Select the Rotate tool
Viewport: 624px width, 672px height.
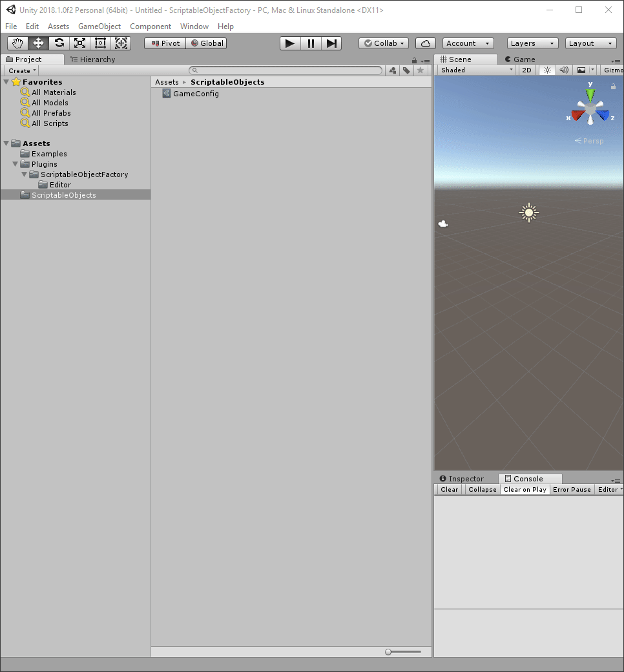click(x=59, y=43)
